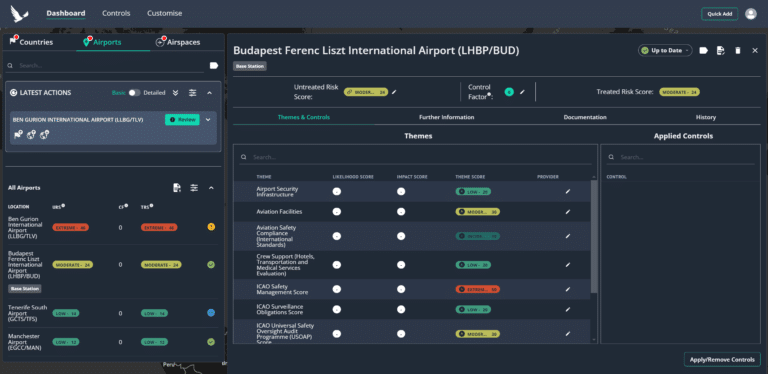This screenshot has height=374, width=768.
Task: Open All Airports filter sliders icon
Action: tap(194, 187)
